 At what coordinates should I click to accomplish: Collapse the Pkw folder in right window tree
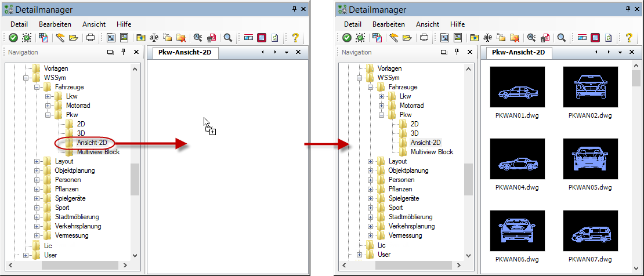(x=382, y=115)
